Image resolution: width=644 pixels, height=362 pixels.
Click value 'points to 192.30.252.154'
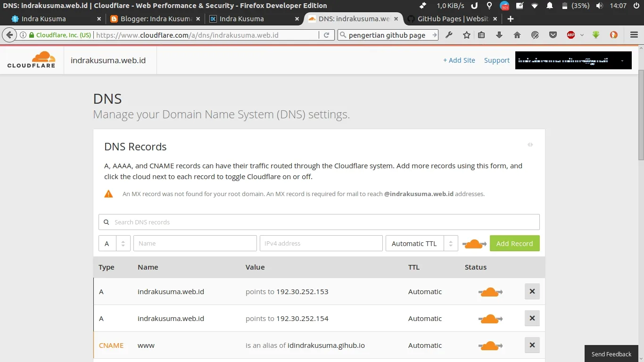(287, 319)
